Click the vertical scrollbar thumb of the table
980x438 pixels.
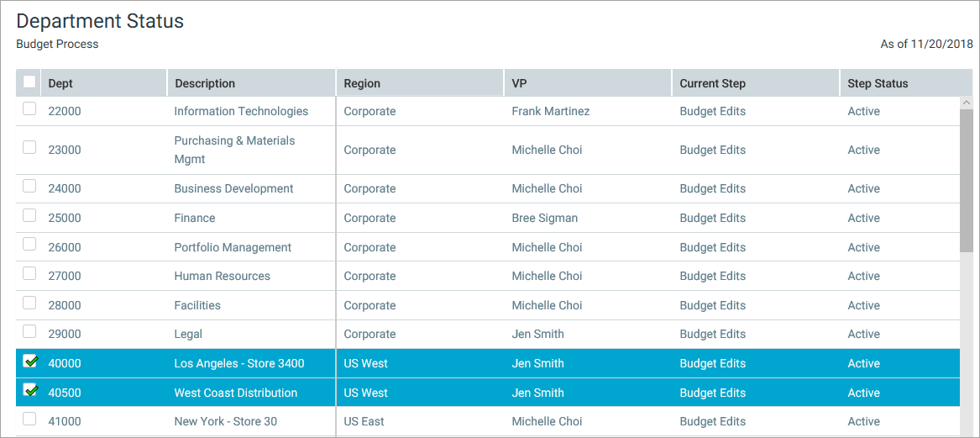pos(967,182)
